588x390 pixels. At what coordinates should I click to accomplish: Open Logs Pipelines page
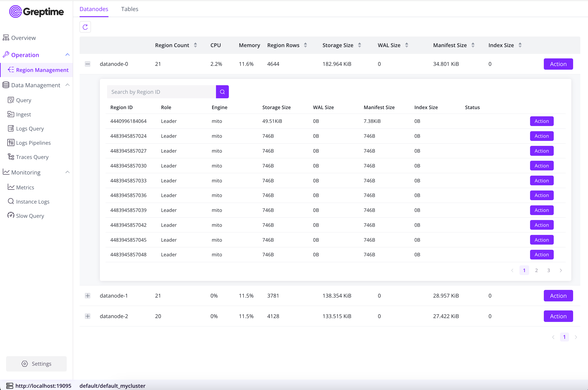tap(33, 143)
